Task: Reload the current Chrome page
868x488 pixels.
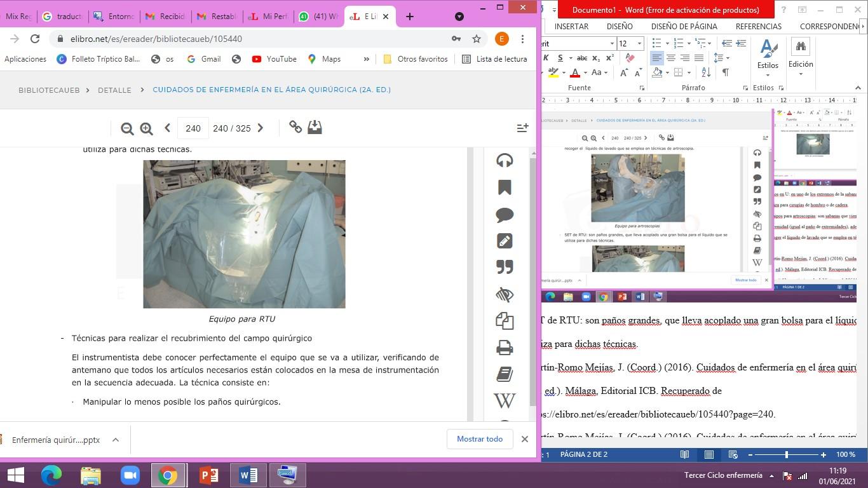Action: 35,39
